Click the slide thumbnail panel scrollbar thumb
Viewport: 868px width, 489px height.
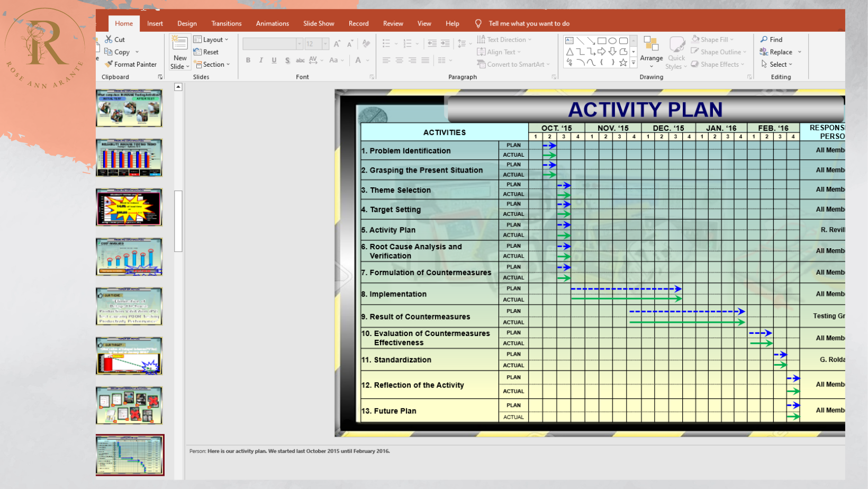[179, 221]
